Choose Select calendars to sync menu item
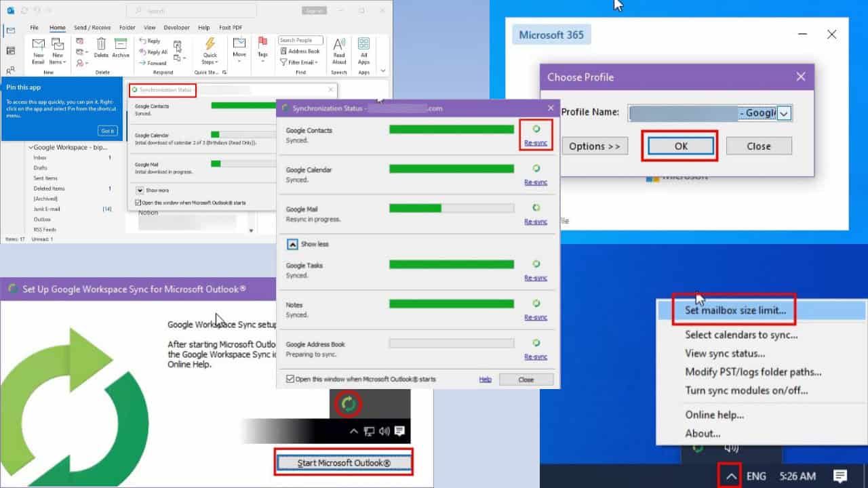Viewport: 868px width, 488px height. 741,334
